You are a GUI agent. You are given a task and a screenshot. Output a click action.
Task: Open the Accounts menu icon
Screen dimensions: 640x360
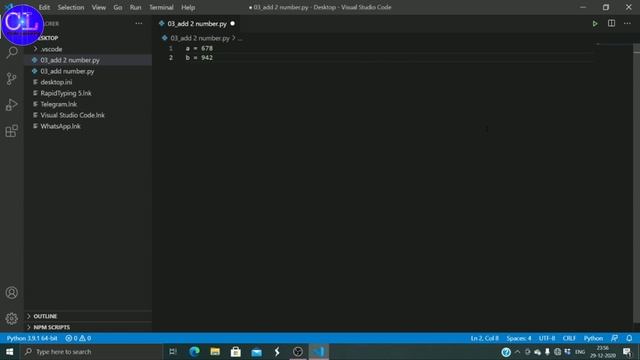[11, 293]
